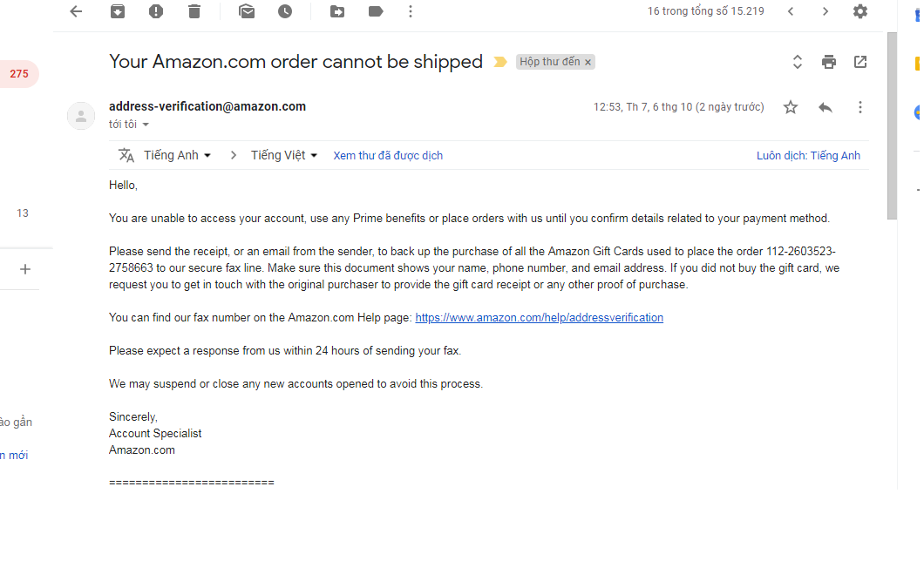The image size is (924, 561).
Task: Open the Amazon address verification help link
Action: (x=539, y=318)
